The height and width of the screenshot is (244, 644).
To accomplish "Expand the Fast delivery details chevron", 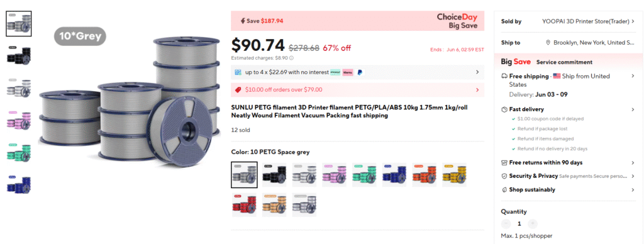I will [x=633, y=109].
